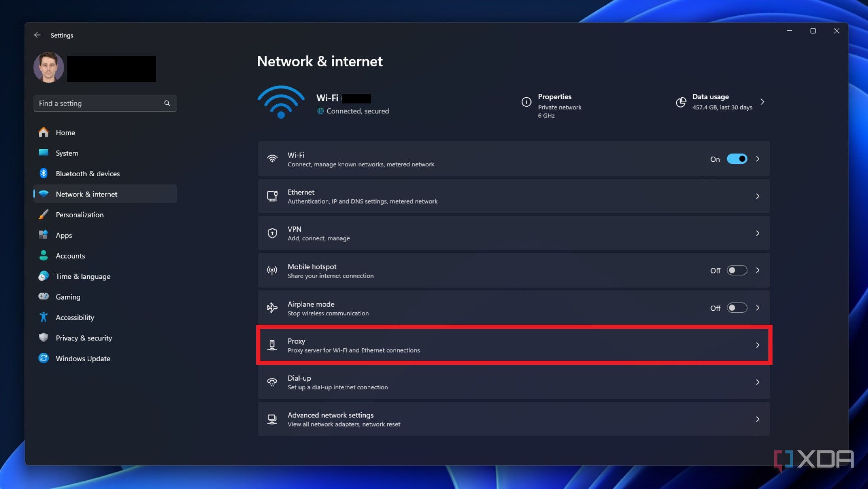The height and width of the screenshot is (489, 868).
Task: Click the Find a setting search box
Action: 99,103
